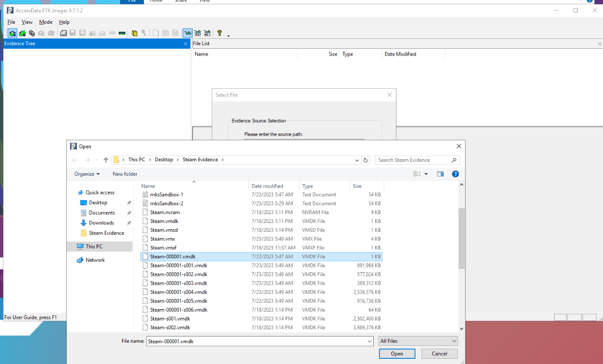Viewport: 603px width, 364px height.
Task: Click the Create Disk Image icon
Action: point(63,33)
